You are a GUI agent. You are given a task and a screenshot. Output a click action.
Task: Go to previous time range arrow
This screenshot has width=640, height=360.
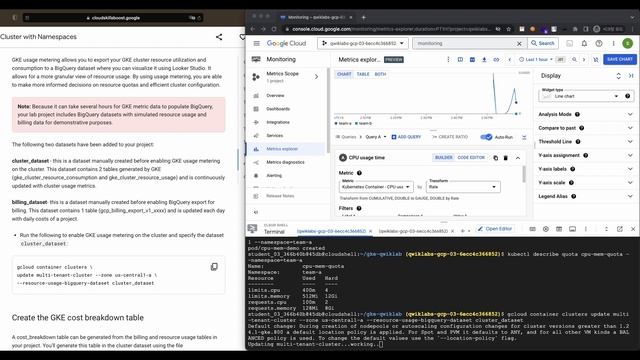[x=509, y=60]
